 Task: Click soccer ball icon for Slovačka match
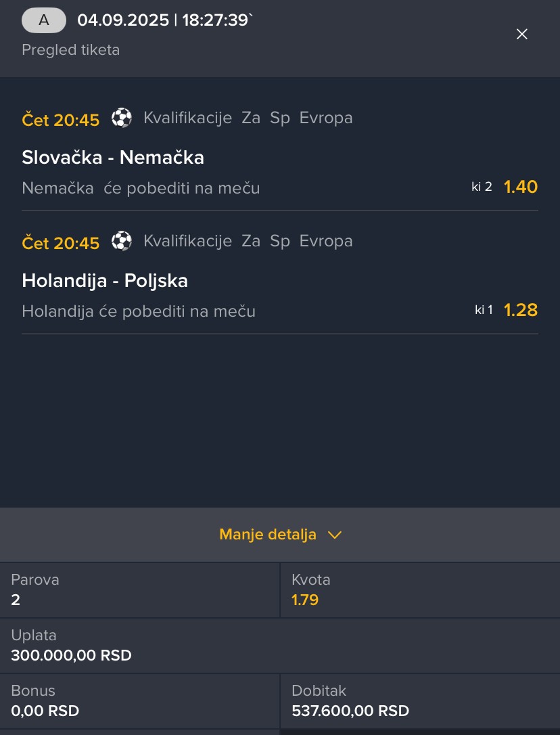pos(122,118)
